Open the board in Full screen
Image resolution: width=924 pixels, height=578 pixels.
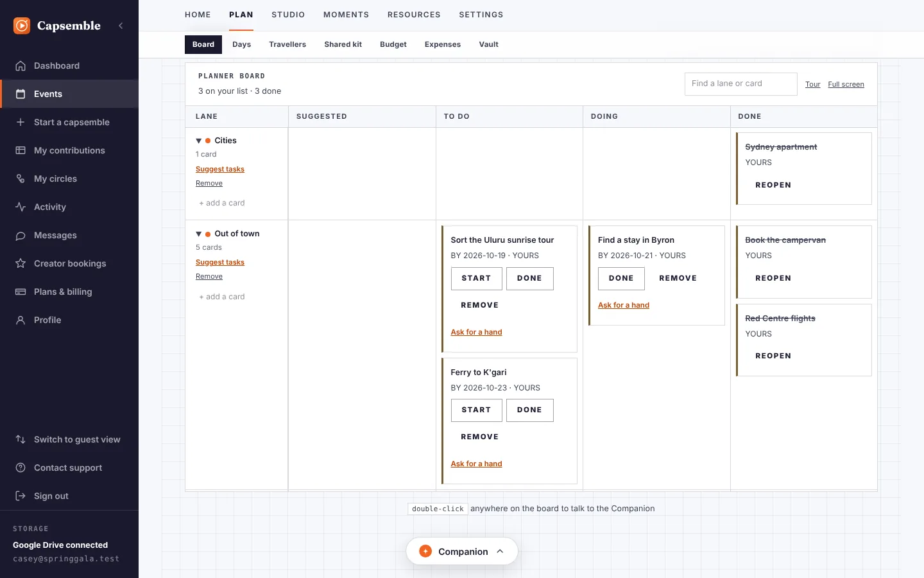pos(846,84)
